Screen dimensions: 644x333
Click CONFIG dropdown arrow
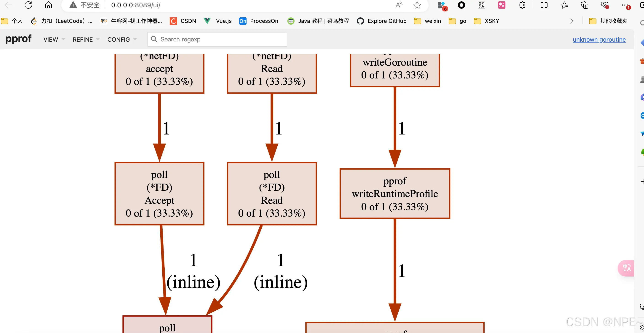pyautogui.click(x=135, y=40)
